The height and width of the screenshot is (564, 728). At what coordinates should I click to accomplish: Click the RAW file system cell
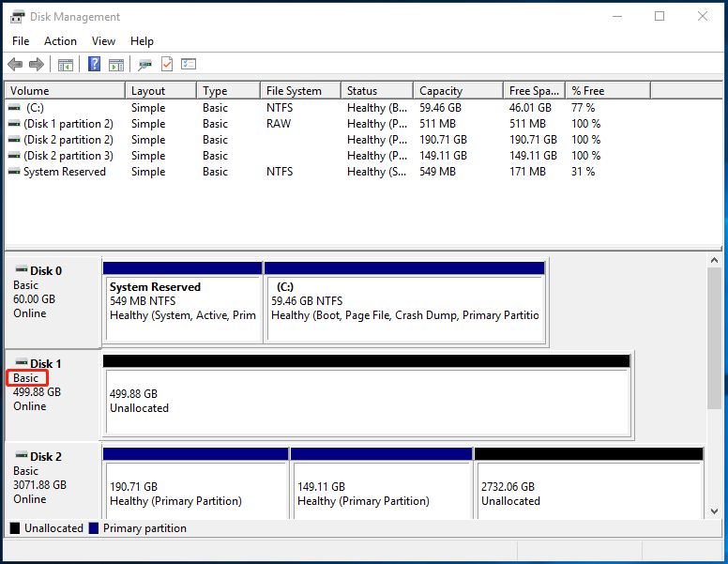[x=279, y=124]
